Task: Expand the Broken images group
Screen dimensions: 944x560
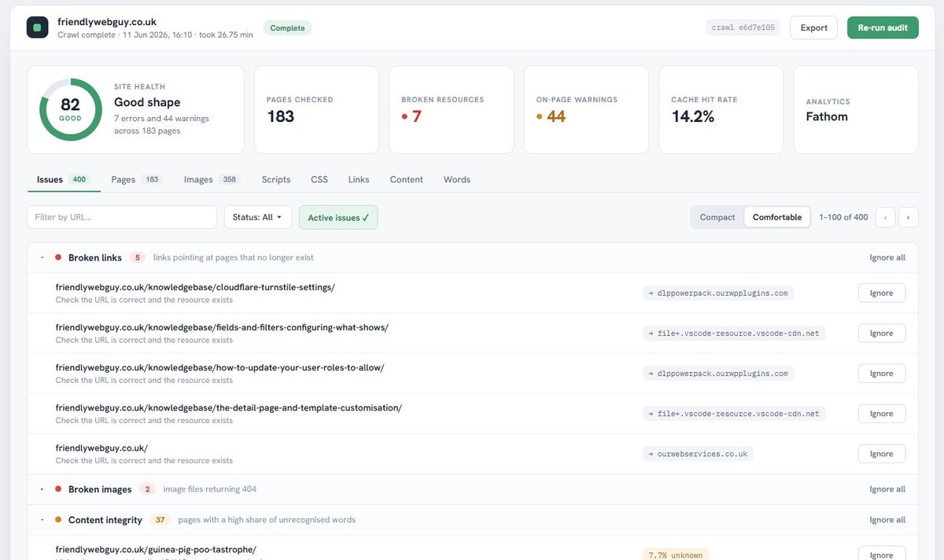Action: pos(42,489)
